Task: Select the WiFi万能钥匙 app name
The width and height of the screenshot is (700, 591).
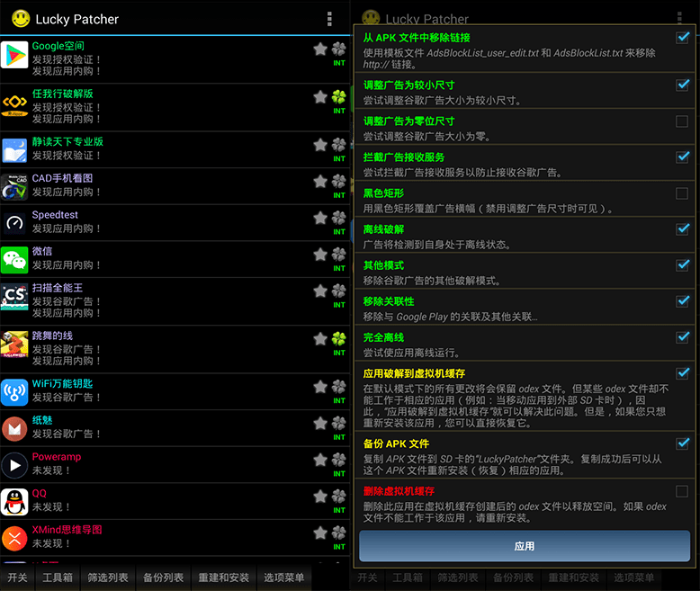Action: [62, 384]
